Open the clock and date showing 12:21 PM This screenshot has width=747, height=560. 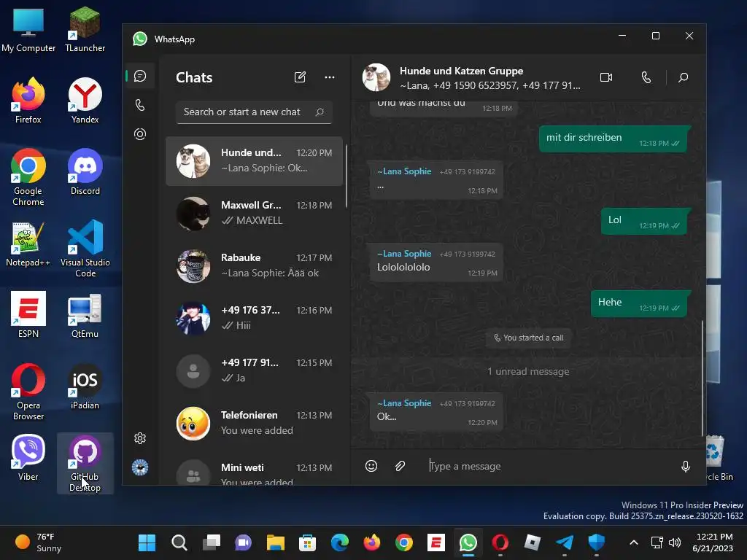click(713, 542)
